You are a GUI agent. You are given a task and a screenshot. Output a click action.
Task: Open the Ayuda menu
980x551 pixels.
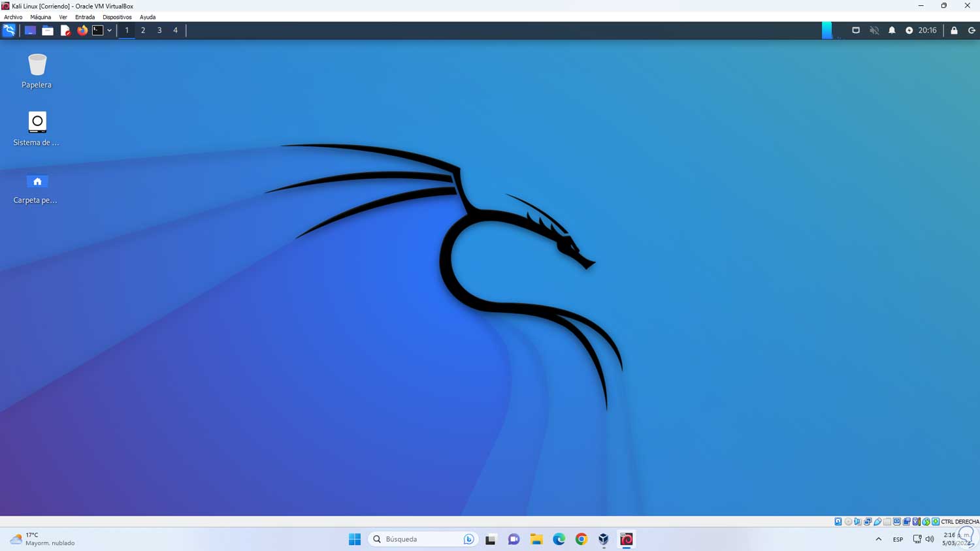click(x=148, y=17)
